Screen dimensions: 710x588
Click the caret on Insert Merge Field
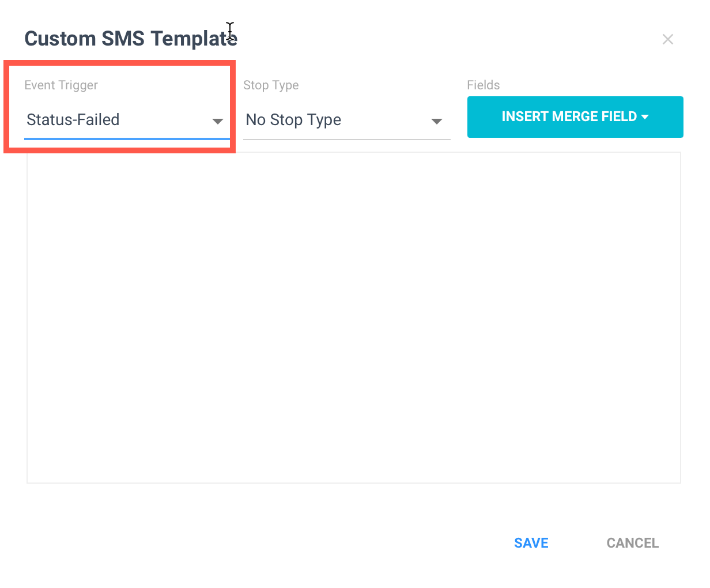(645, 117)
